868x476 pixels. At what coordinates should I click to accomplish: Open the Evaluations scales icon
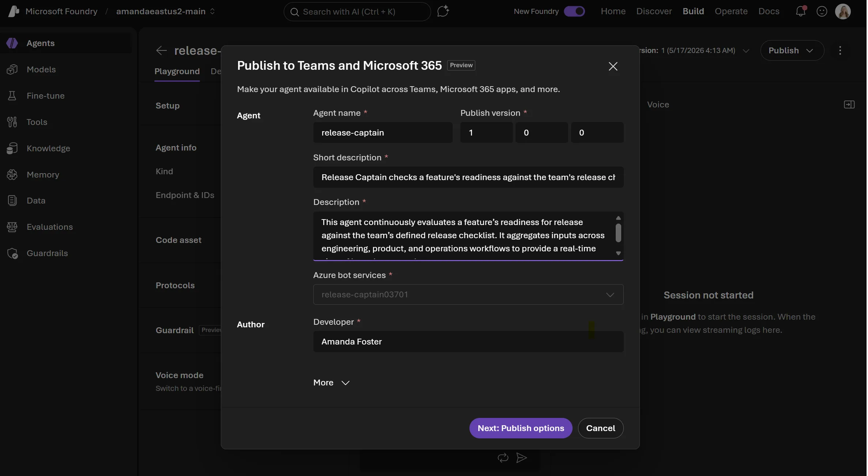pos(12,227)
